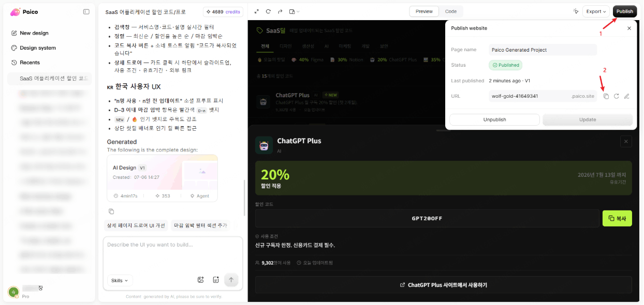Select the 전체 category tab
Screen dimensions: 644x305
point(265,46)
